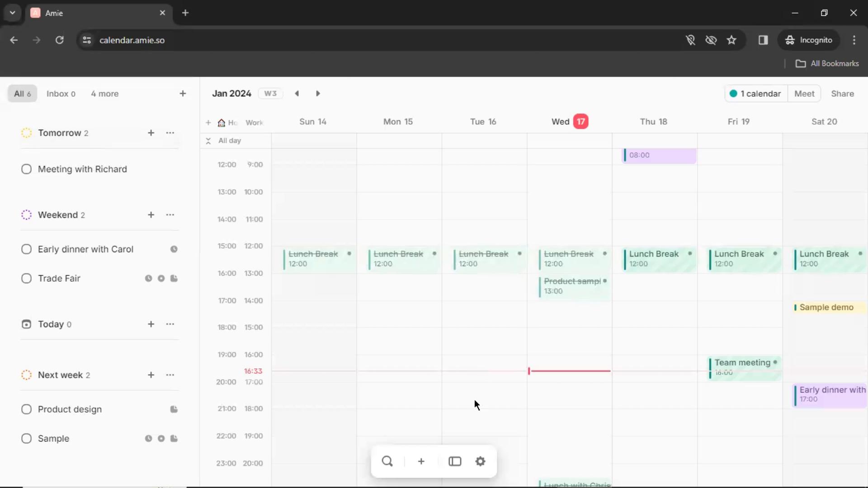Click the search icon in bottom toolbar
The image size is (868, 488).
(387, 461)
